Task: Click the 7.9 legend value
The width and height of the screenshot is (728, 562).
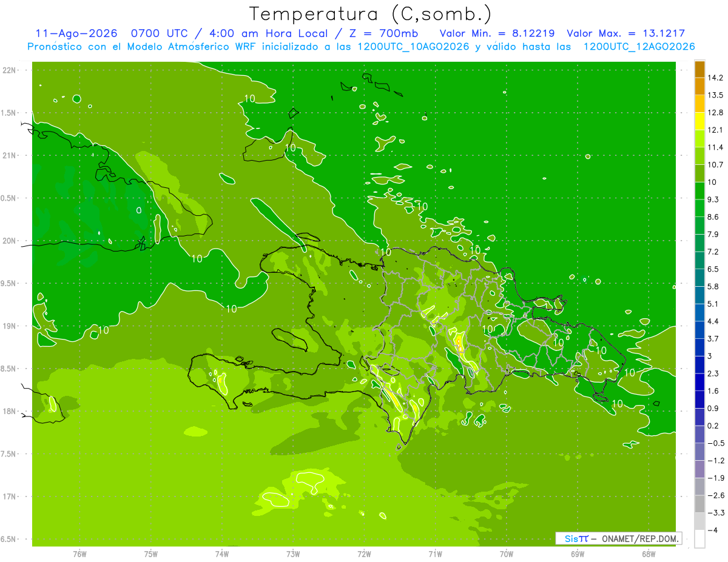Action: click(713, 234)
